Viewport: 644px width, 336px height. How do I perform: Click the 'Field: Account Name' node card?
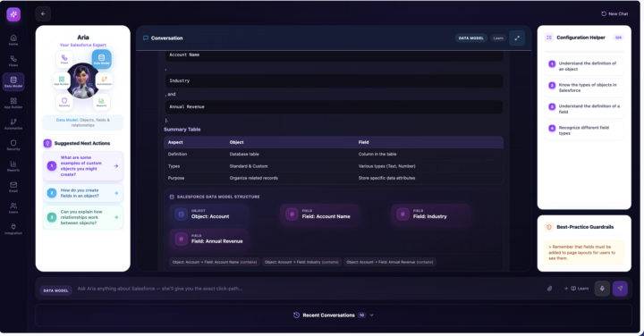(320, 214)
